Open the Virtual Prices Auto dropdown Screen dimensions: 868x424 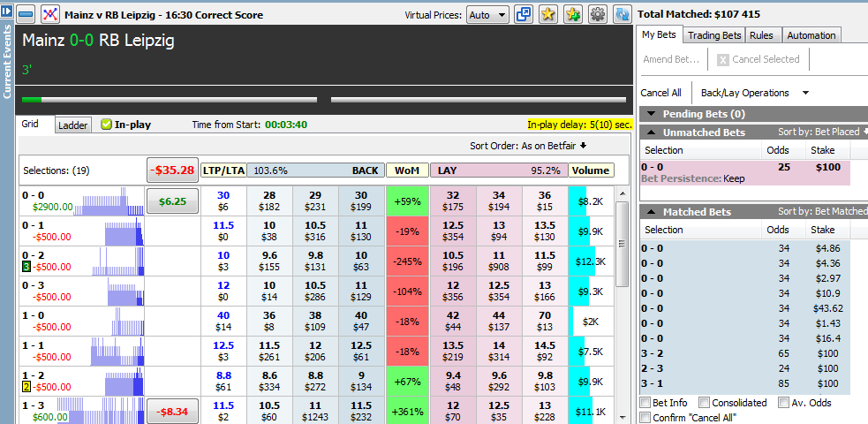point(487,15)
